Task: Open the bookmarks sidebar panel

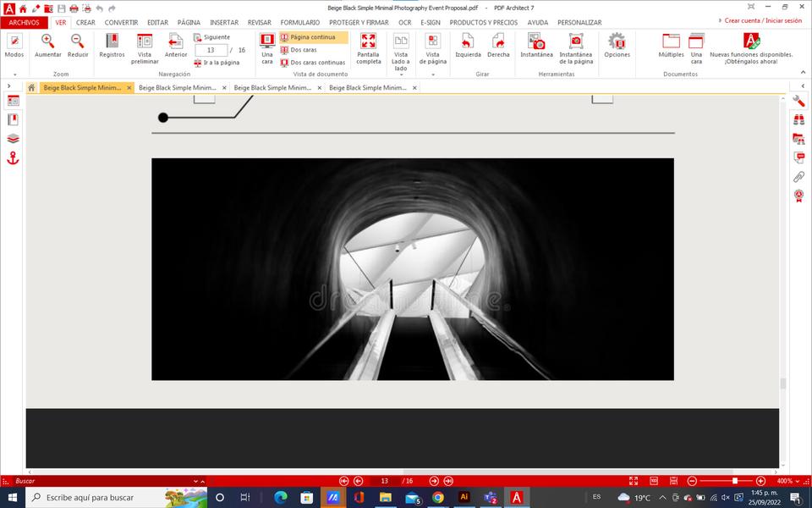Action: (x=13, y=119)
